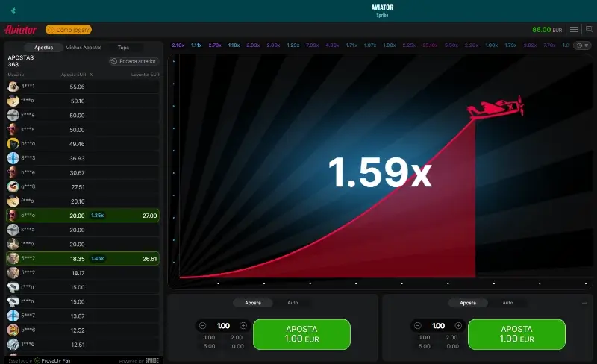
Task: Click avatar in the 27.00 cashout row
Action: pyautogui.click(x=13, y=216)
